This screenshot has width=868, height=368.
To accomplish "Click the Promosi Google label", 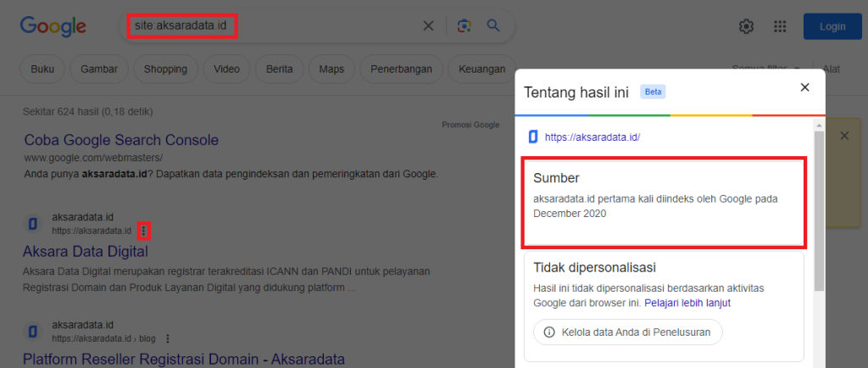I will click(x=470, y=125).
